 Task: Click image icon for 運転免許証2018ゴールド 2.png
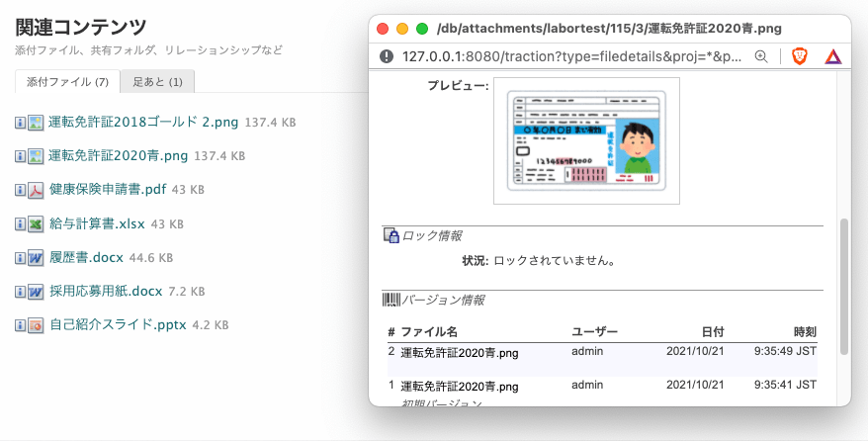pos(35,123)
